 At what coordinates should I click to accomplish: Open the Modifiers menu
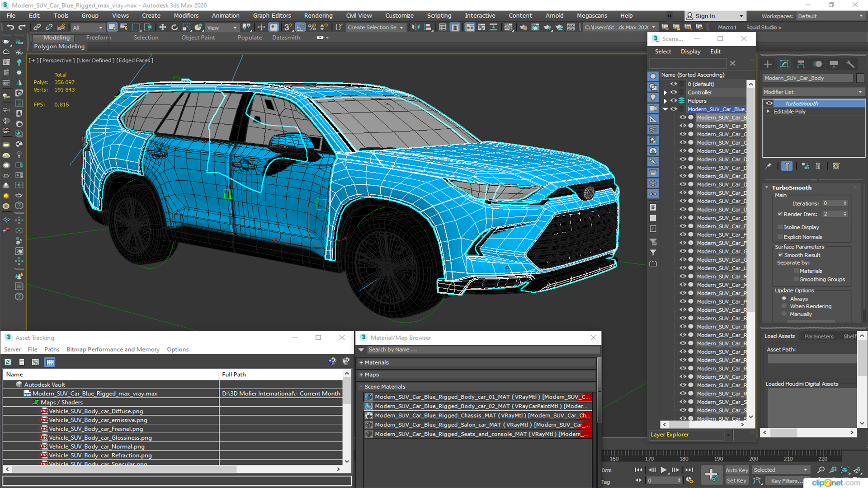(186, 15)
